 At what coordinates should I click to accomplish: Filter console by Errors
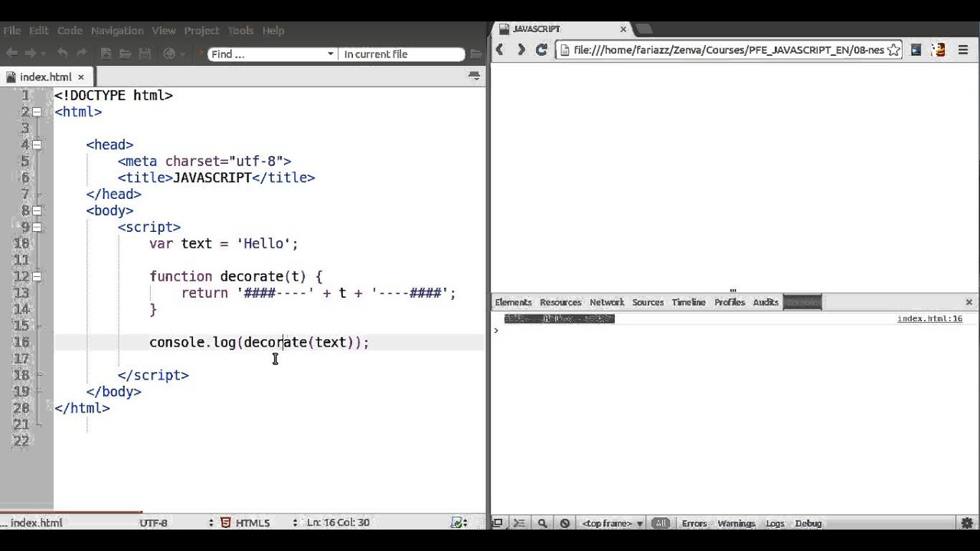point(694,523)
